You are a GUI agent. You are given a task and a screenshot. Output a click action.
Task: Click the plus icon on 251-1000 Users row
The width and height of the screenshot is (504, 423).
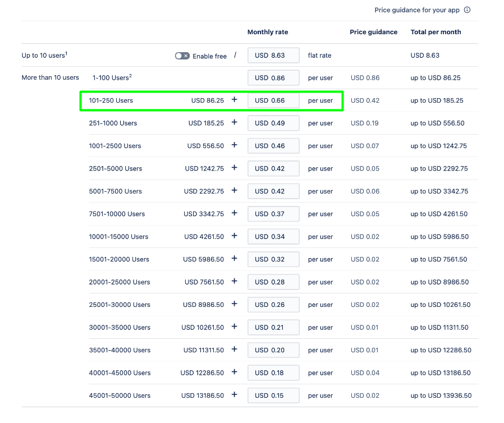234,123
